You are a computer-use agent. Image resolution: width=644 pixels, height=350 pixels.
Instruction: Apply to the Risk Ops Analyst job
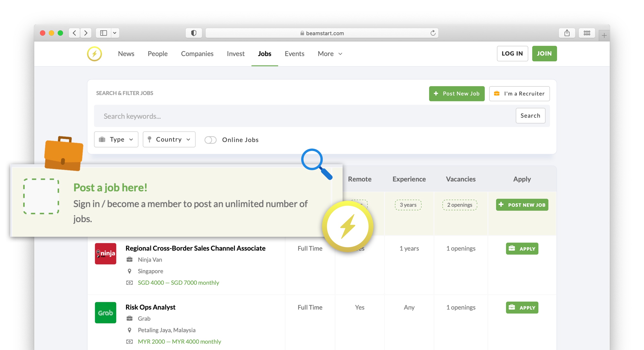click(522, 308)
